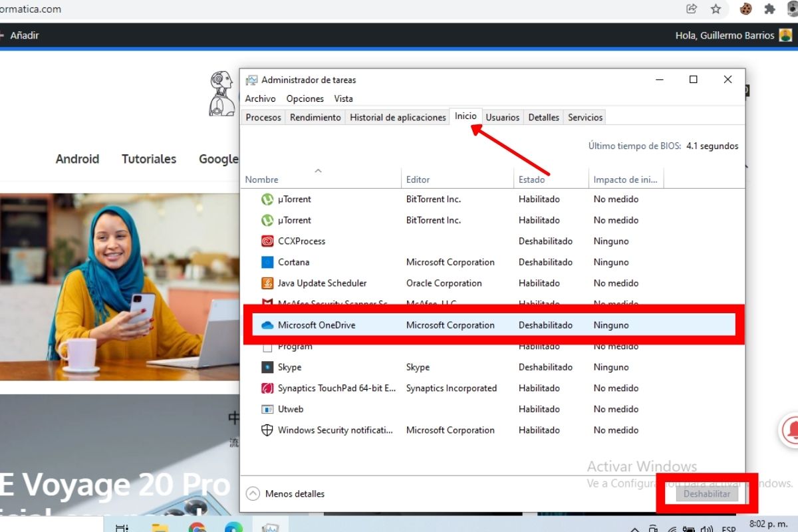Image resolution: width=798 pixels, height=532 pixels.
Task: Open the Tutoriales site menu link
Action: (x=149, y=159)
